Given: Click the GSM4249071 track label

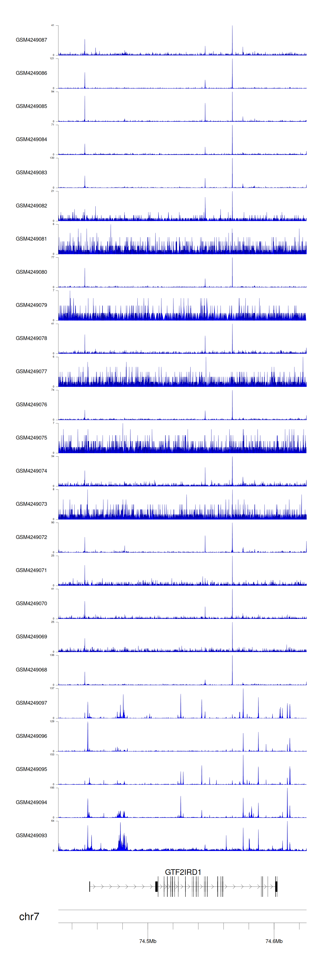Looking at the screenshot, I should [x=31, y=570].
